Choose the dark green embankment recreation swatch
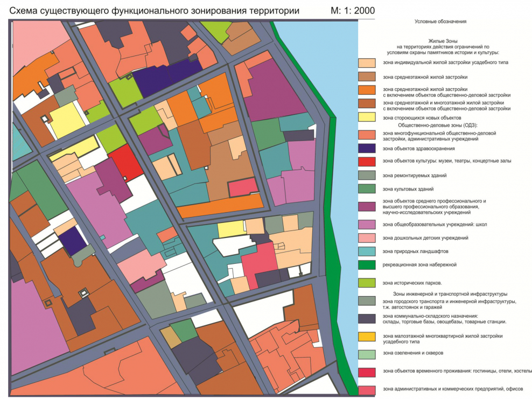This screenshot has width=532, height=399. click(x=367, y=265)
